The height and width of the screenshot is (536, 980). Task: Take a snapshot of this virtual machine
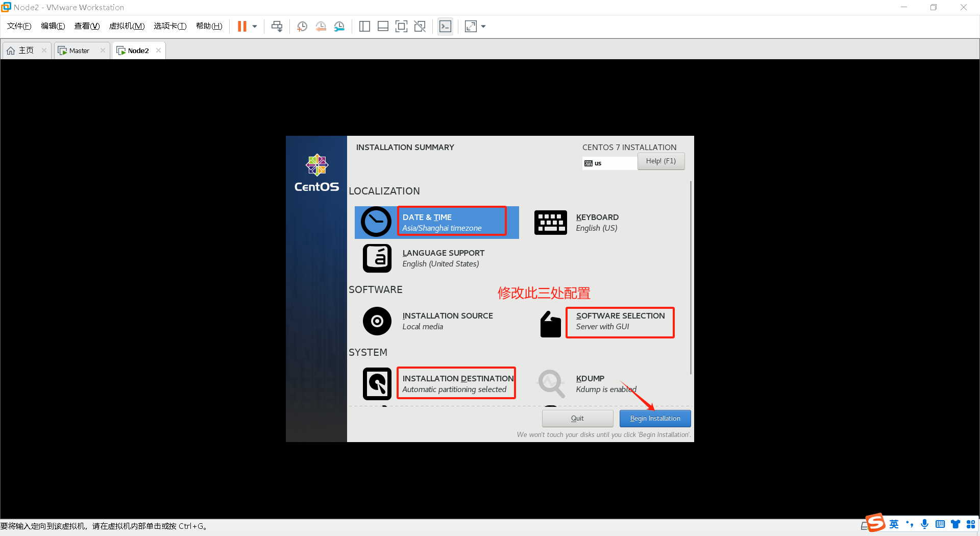(x=302, y=27)
